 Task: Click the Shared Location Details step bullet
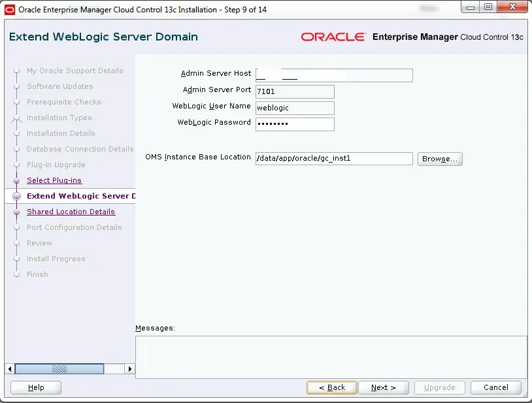click(16, 212)
